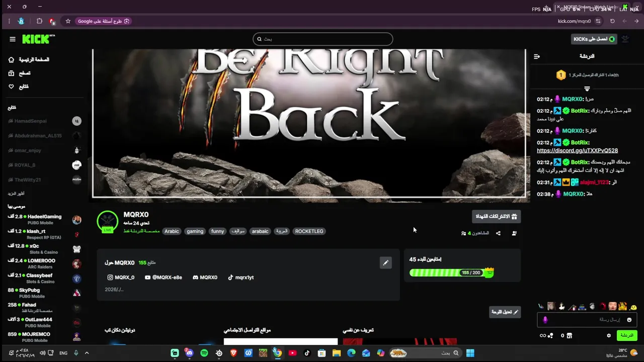Open the profile avatar in the Kick header
The height and width of the screenshot is (362, 644).
tap(625, 39)
